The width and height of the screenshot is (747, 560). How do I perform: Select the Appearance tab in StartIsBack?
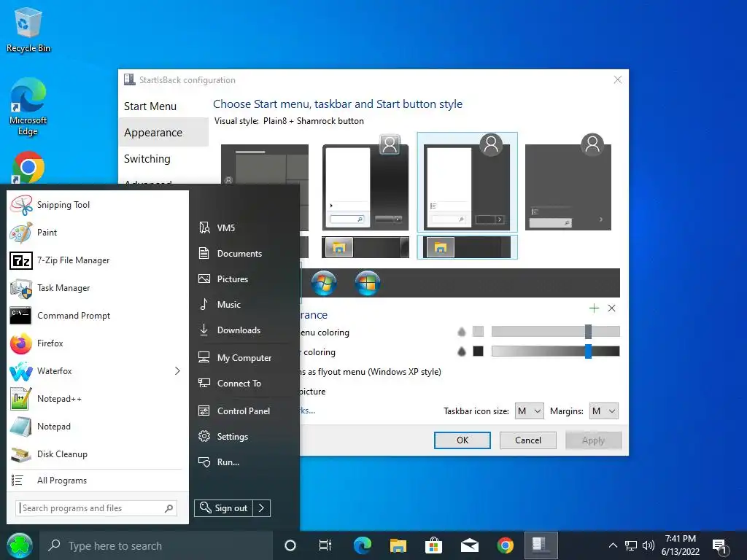(163, 133)
